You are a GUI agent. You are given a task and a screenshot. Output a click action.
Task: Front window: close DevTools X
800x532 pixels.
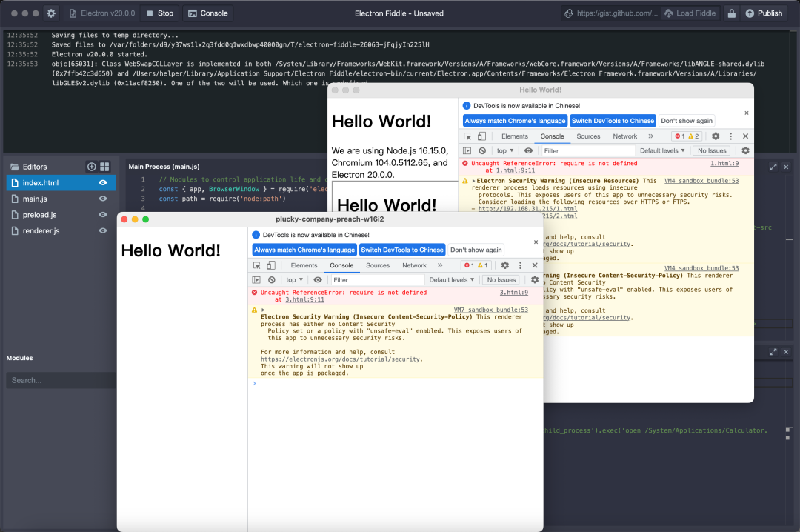535,265
